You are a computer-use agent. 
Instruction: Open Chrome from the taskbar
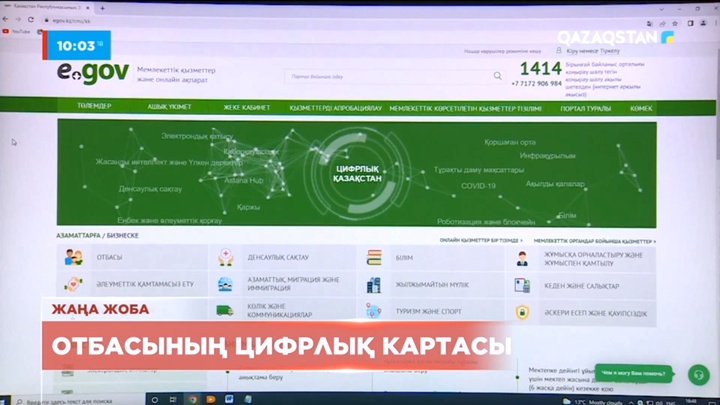pyautogui.click(x=192, y=399)
